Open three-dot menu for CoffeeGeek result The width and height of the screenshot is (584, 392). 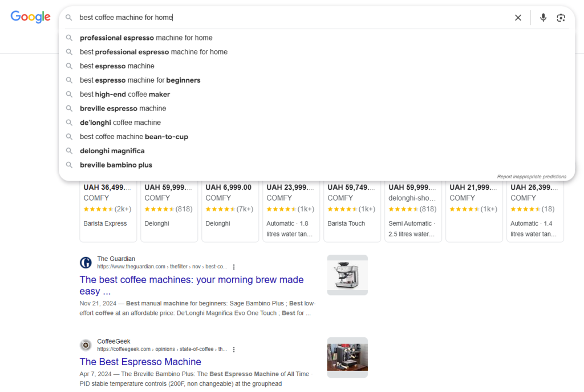(234, 349)
